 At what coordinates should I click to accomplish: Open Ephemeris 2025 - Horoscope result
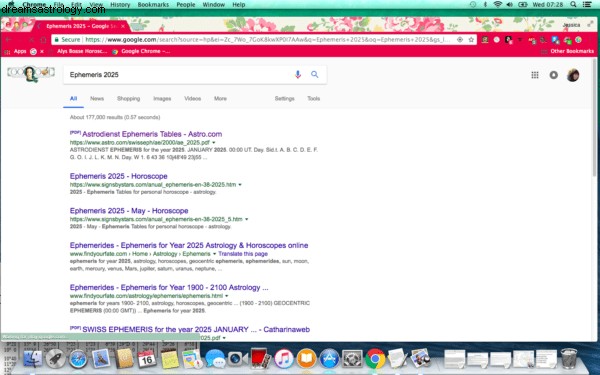pyautogui.click(x=119, y=176)
